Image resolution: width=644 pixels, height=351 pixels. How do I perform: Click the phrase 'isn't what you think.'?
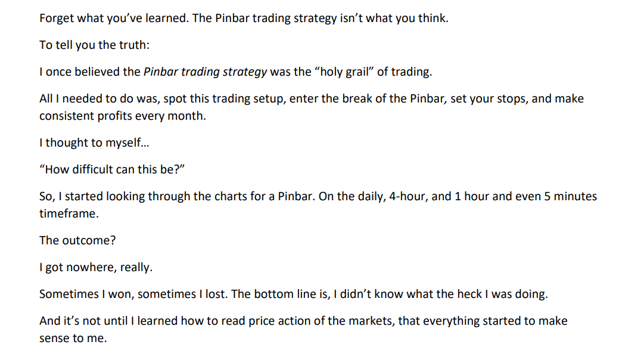pyautogui.click(x=394, y=18)
